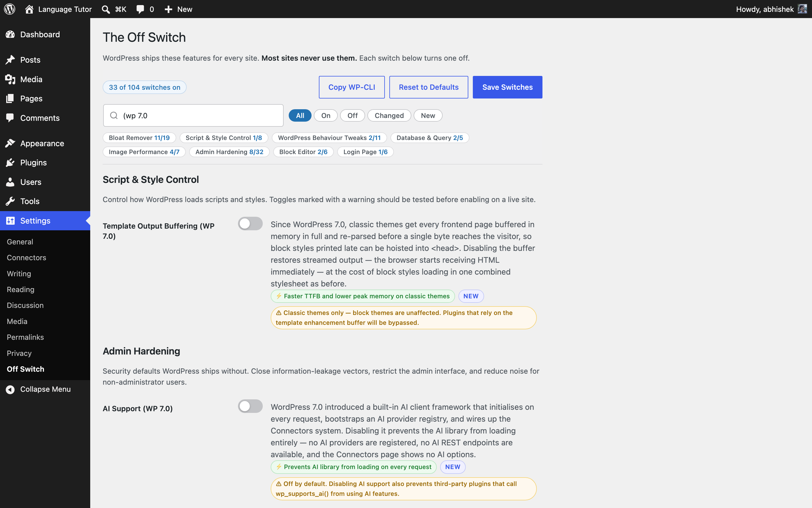Click the plus New icon in admin bar

click(x=168, y=9)
